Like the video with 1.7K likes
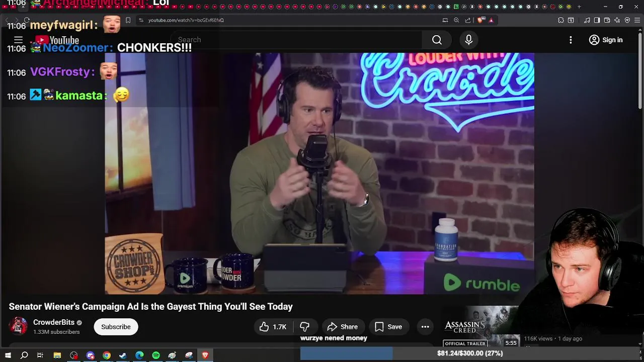 click(273, 327)
